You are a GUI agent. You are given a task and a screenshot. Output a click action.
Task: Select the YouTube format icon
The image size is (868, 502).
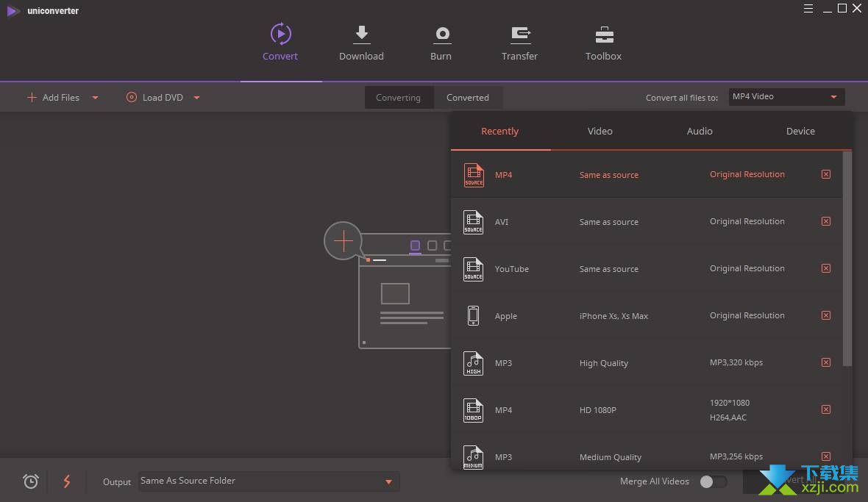tap(473, 269)
